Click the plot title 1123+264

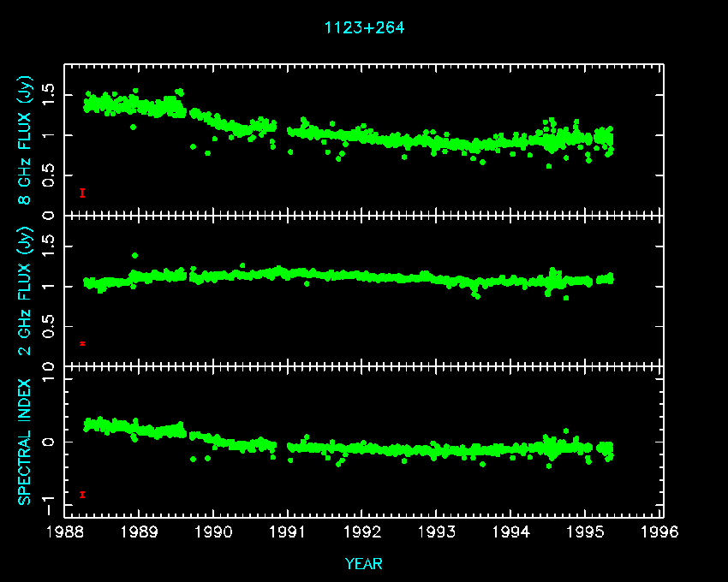click(364, 28)
